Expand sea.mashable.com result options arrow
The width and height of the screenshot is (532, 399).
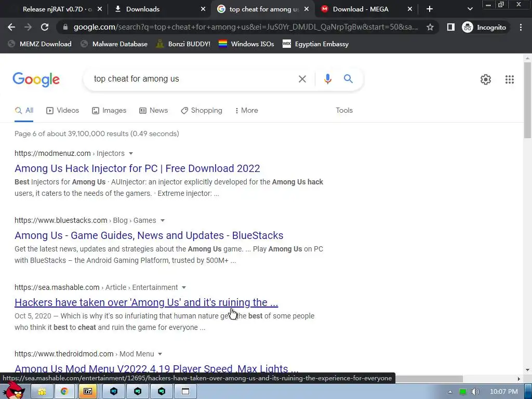(184, 287)
